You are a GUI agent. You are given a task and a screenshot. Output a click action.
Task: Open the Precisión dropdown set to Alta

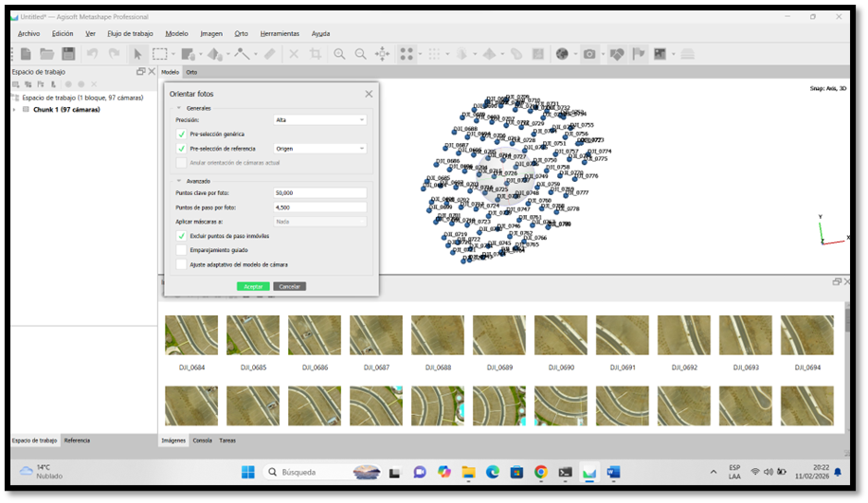tap(320, 119)
